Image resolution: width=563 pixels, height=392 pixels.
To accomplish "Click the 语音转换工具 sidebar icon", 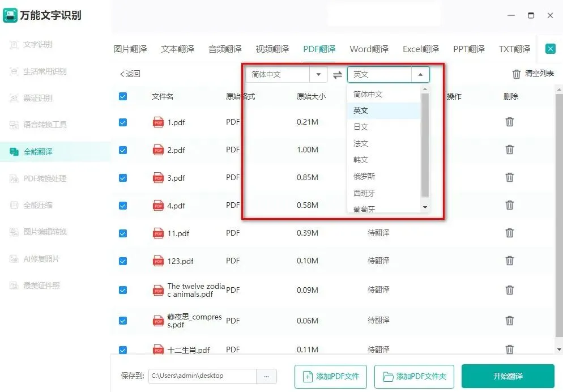I will [x=14, y=125].
